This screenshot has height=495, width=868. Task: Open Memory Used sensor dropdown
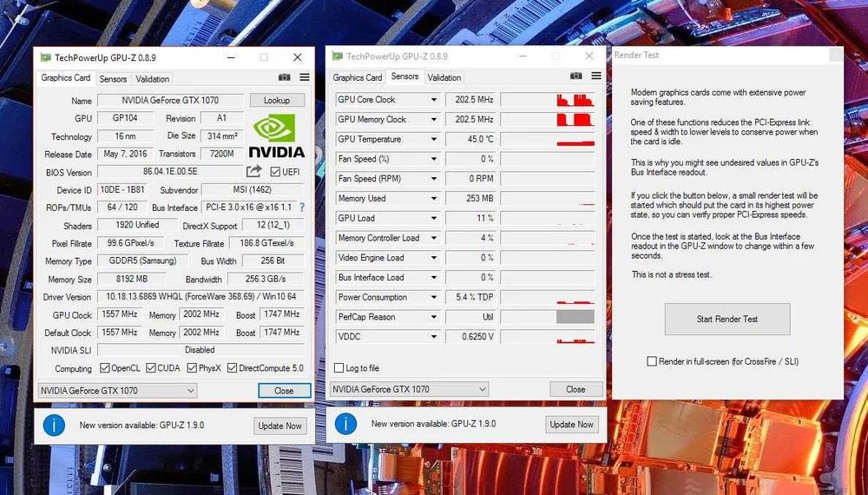pos(434,198)
